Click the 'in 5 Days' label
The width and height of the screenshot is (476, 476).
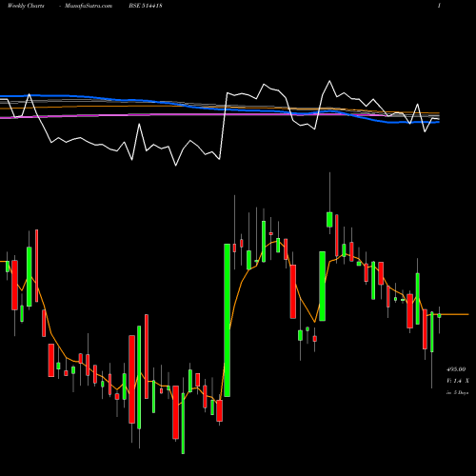click(x=457, y=392)
